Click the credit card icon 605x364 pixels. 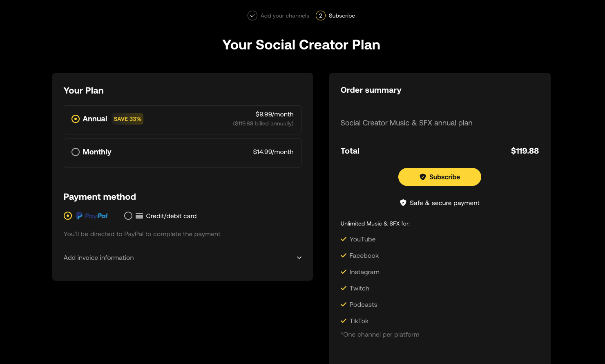point(139,216)
